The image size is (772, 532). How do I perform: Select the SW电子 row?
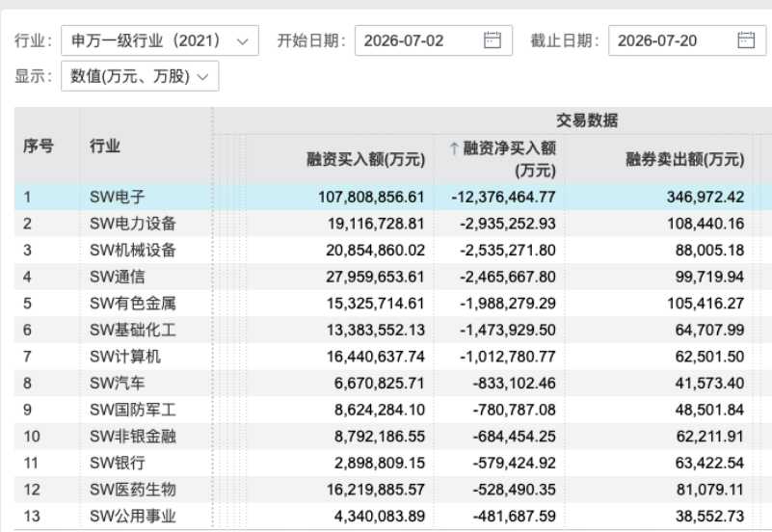pyautogui.click(x=393, y=197)
